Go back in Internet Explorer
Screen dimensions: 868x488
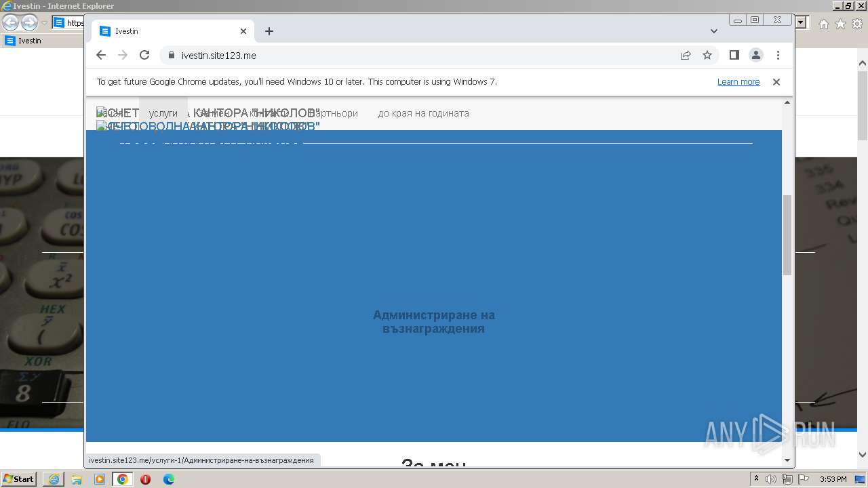pos(11,22)
